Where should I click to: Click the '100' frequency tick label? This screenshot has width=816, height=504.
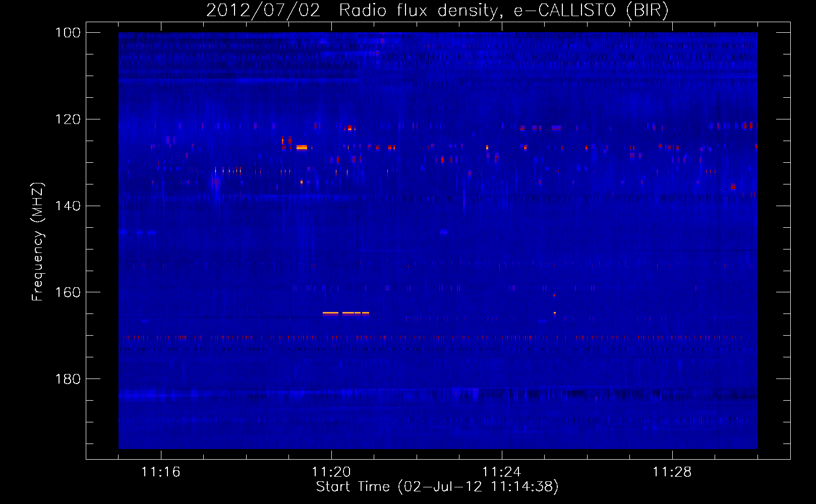click(x=68, y=33)
